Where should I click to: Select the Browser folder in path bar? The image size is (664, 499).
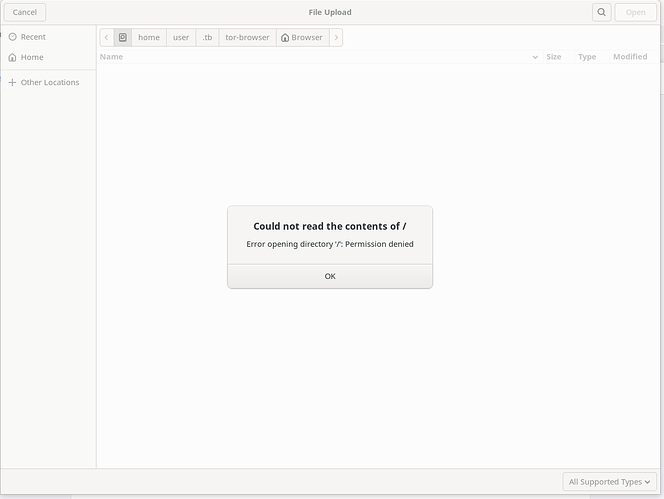coord(302,37)
